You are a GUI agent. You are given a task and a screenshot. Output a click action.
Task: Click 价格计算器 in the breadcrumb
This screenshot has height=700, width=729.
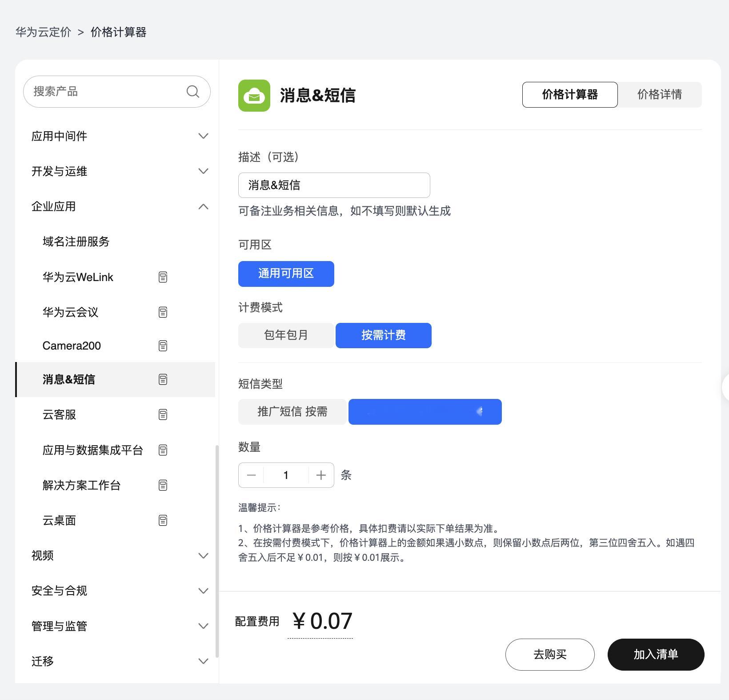tap(119, 32)
